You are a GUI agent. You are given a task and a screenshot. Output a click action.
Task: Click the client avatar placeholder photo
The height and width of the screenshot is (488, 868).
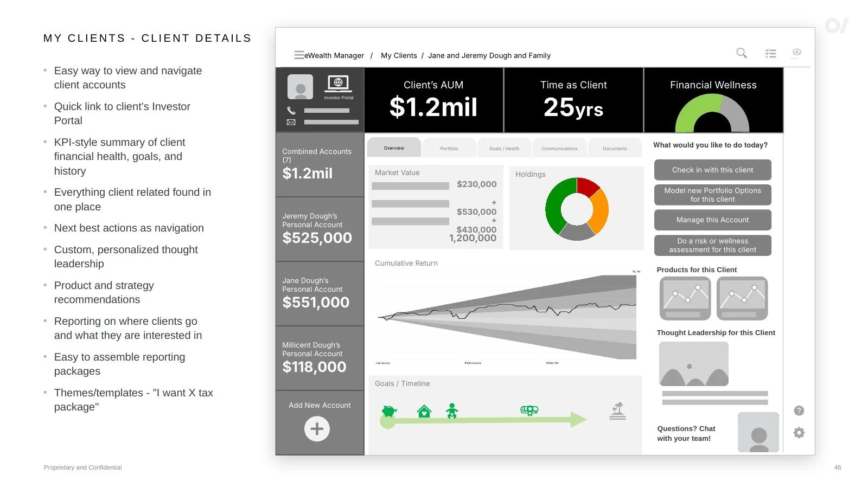[300, 87]
